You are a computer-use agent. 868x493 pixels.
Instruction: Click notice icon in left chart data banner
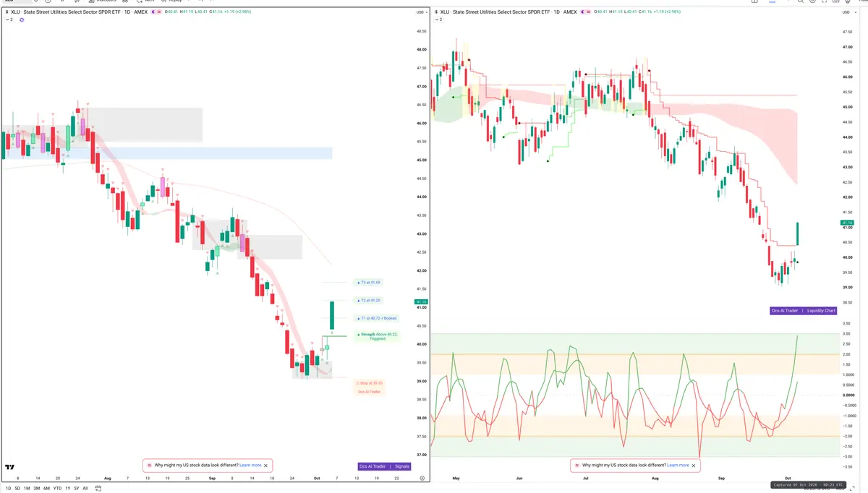149,466
